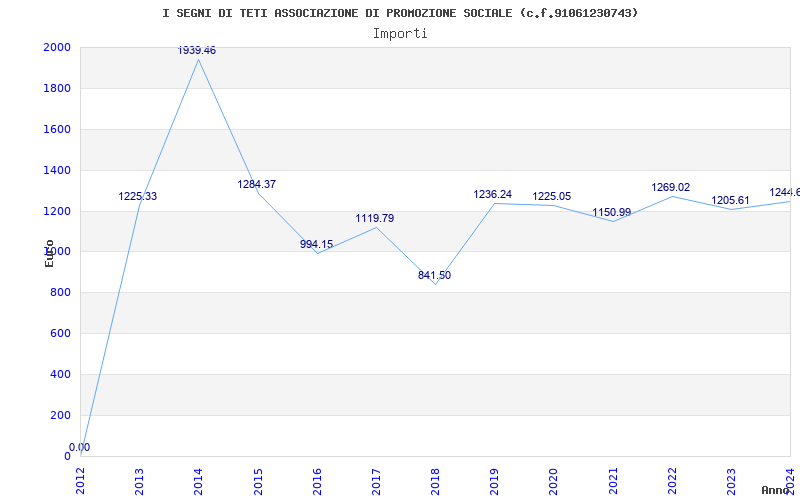This screenshot has height=500, width=800.
Task: Click the 1225.33 value for 2013
Action: coord(138,196)
